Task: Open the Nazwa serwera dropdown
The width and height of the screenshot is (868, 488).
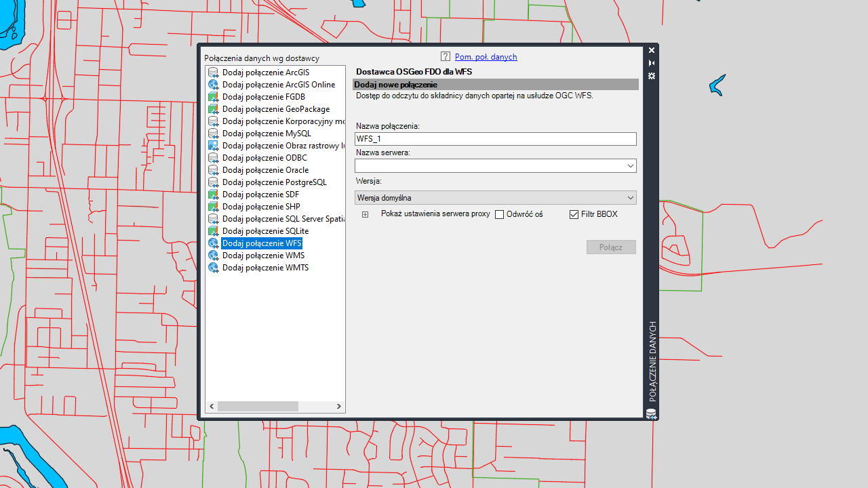Action: (631, 165)
